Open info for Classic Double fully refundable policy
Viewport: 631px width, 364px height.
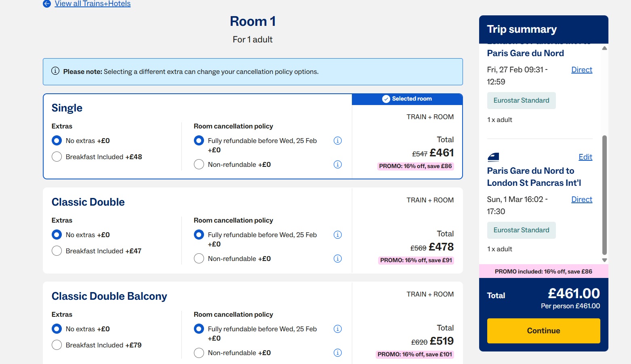(338, 235)
